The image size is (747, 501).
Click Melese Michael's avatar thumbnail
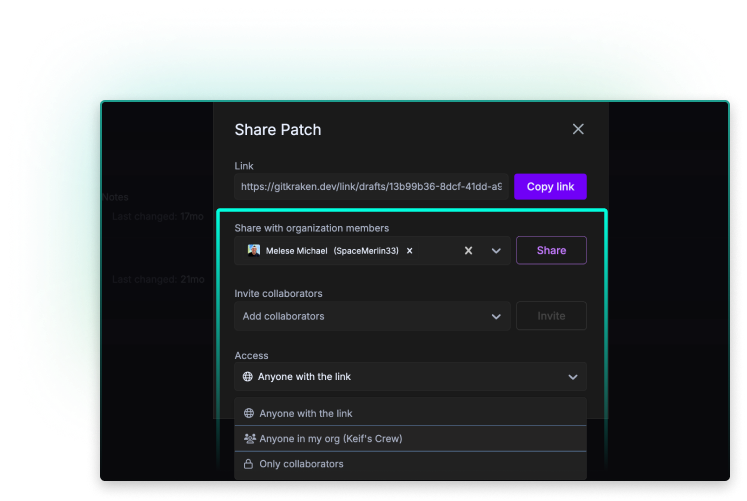click(254, 251)
